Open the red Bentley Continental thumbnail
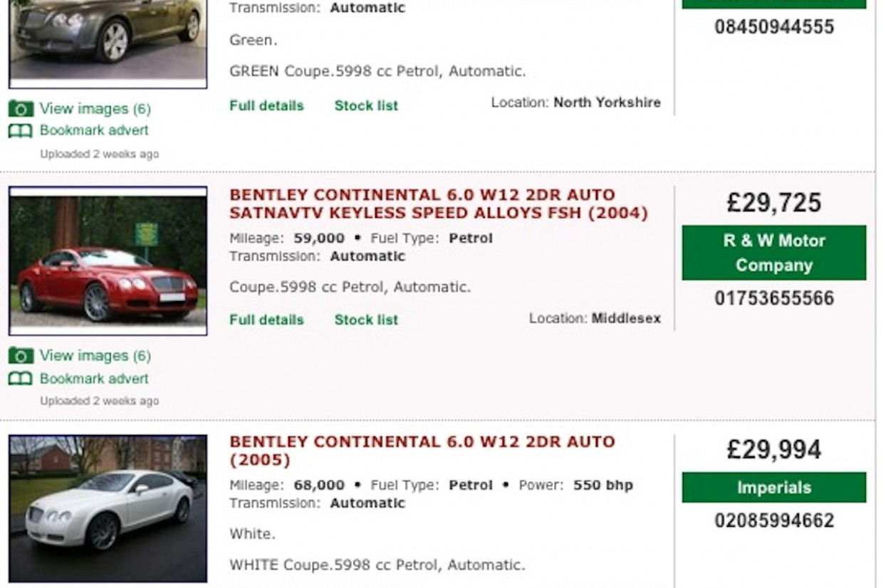 point(108,261)
